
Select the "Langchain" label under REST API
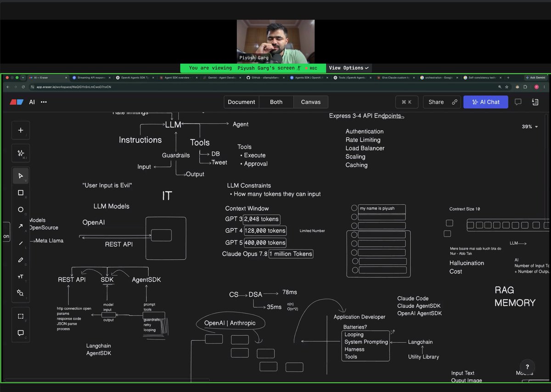pyautogui.click(x=99, y=346)
